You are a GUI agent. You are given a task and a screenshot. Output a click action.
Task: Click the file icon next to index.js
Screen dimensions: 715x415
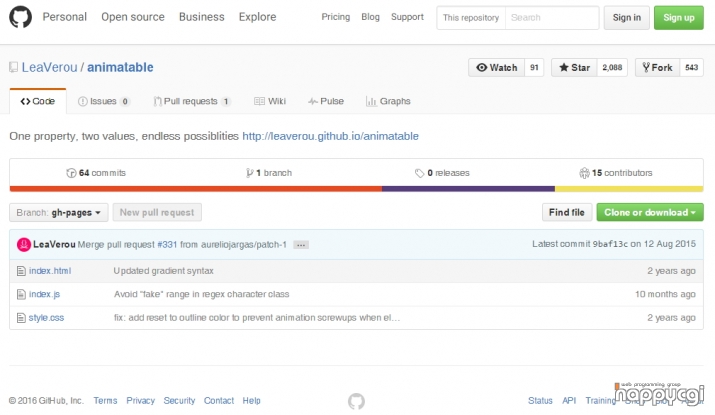21,294
